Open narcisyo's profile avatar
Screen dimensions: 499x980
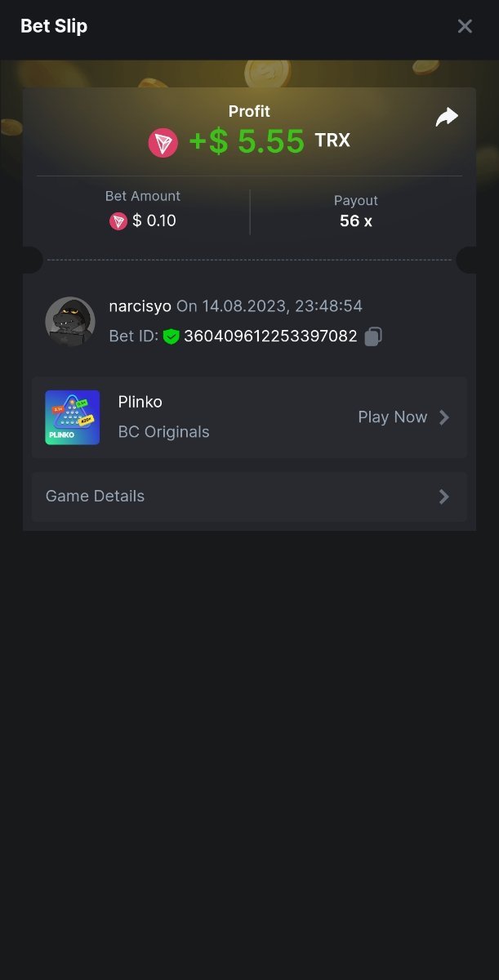point(70,321)
